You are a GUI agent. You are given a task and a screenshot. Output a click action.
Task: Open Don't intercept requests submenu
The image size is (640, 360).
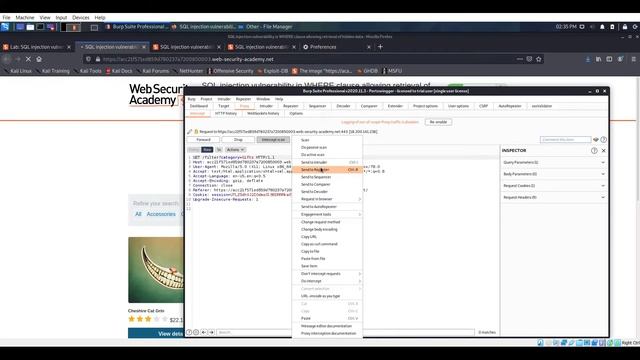click(328, 274)
